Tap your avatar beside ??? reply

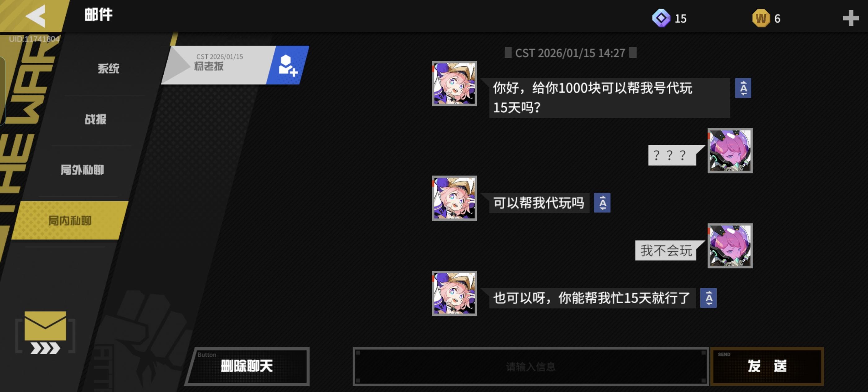(x=730, y=151)
